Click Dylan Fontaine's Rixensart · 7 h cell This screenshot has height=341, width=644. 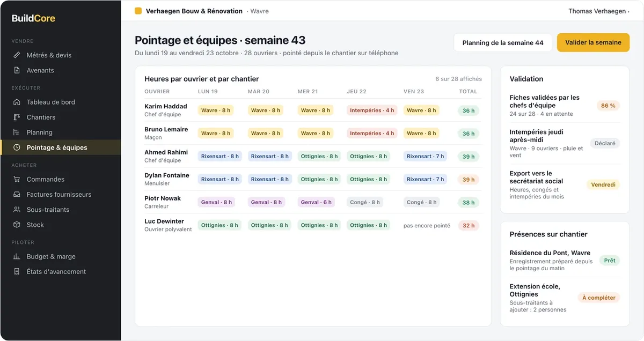click(426, 180)
